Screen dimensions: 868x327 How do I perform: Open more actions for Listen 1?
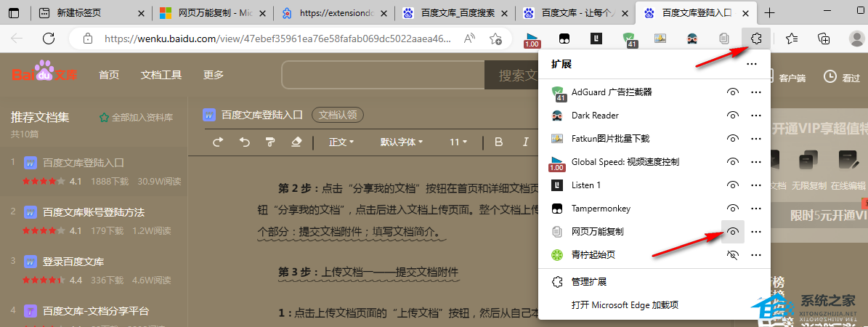coord(755,185)
